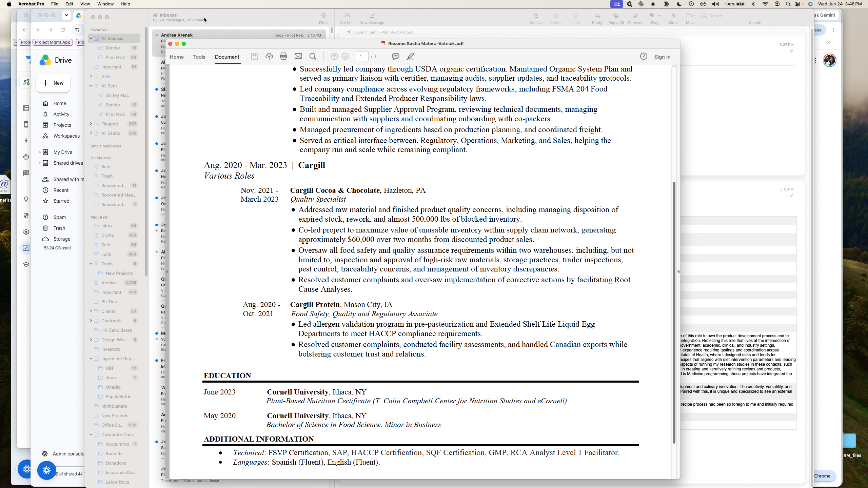Open the File menu in menu bar
868x488 pixels.
[x=55, y=4]
